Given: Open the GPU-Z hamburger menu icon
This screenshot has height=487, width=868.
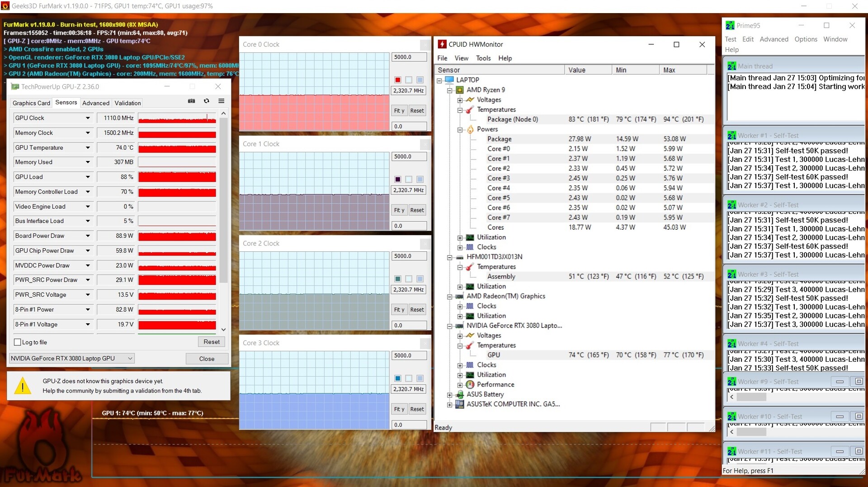Looking at the screenshot, I should click(221, 101).
